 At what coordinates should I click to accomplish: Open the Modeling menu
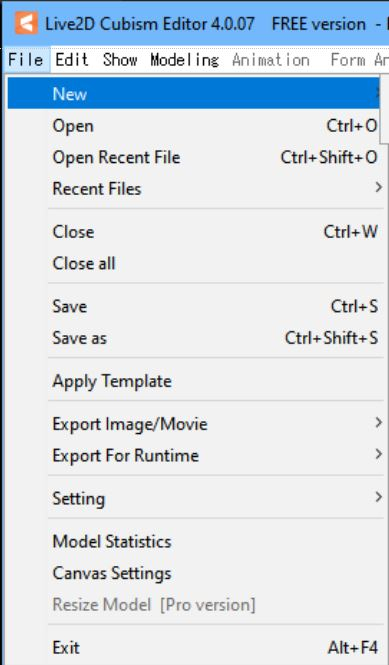click(185, 60)
